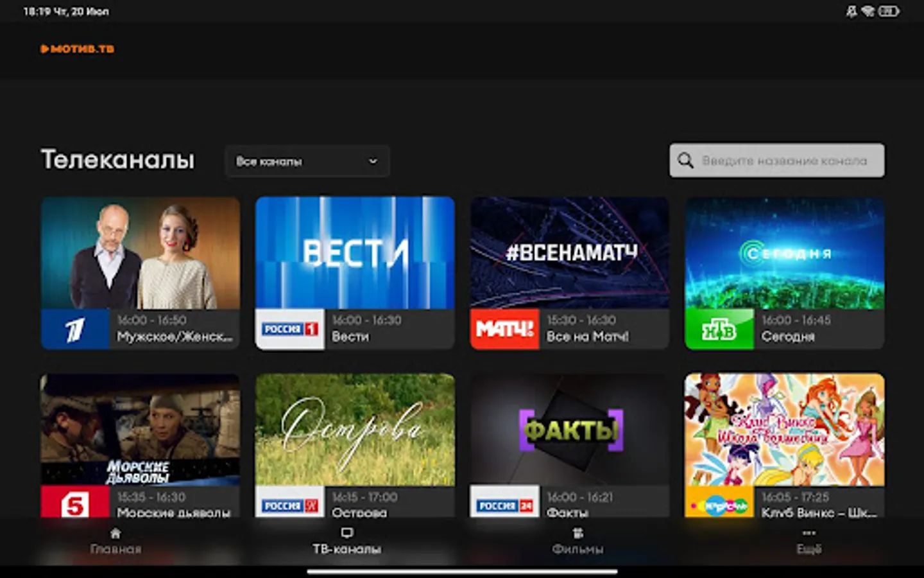Open the Мужское/Женское program thumbnail
Screen dimensions: 924x578
[x=141, y=253]
